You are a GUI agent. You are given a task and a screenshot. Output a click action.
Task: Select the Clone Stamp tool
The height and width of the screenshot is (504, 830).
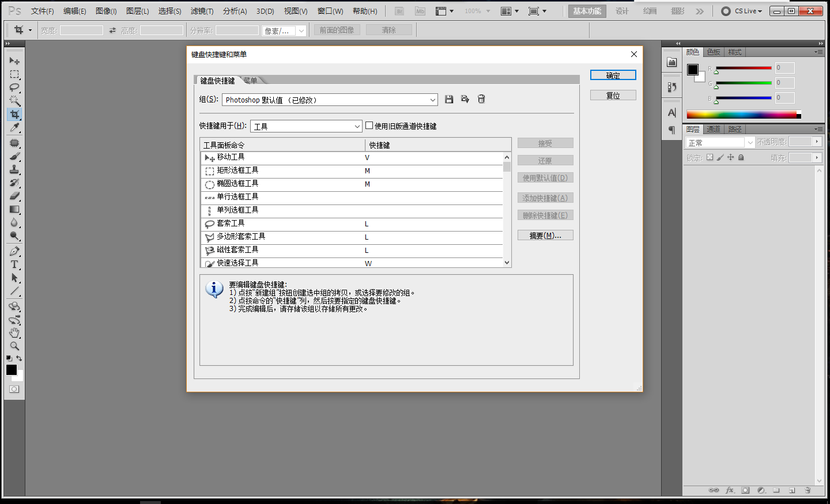pos(14,169)
